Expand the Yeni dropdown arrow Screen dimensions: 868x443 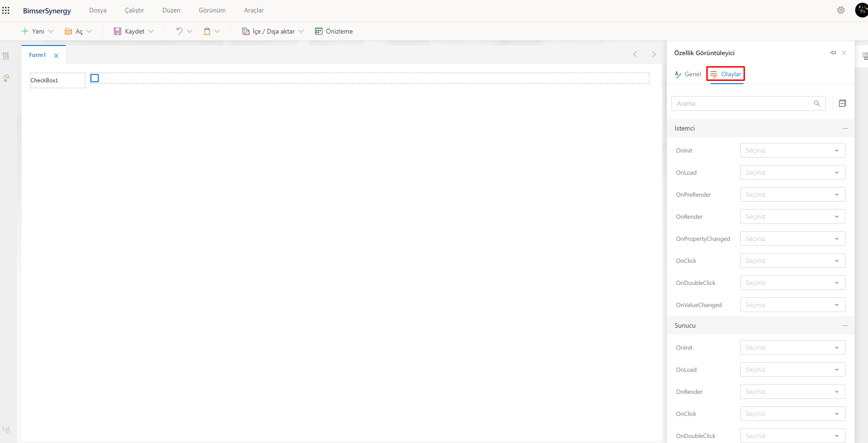coord(51,31)
